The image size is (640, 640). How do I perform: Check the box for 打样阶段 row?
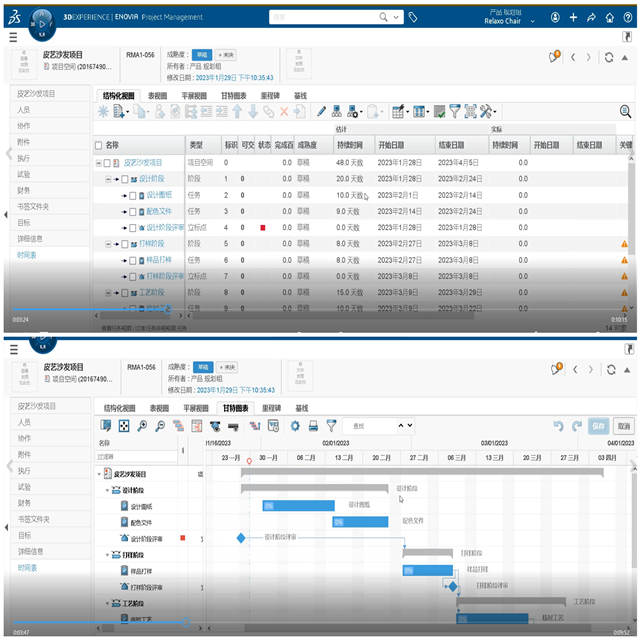tap(124, 244)
